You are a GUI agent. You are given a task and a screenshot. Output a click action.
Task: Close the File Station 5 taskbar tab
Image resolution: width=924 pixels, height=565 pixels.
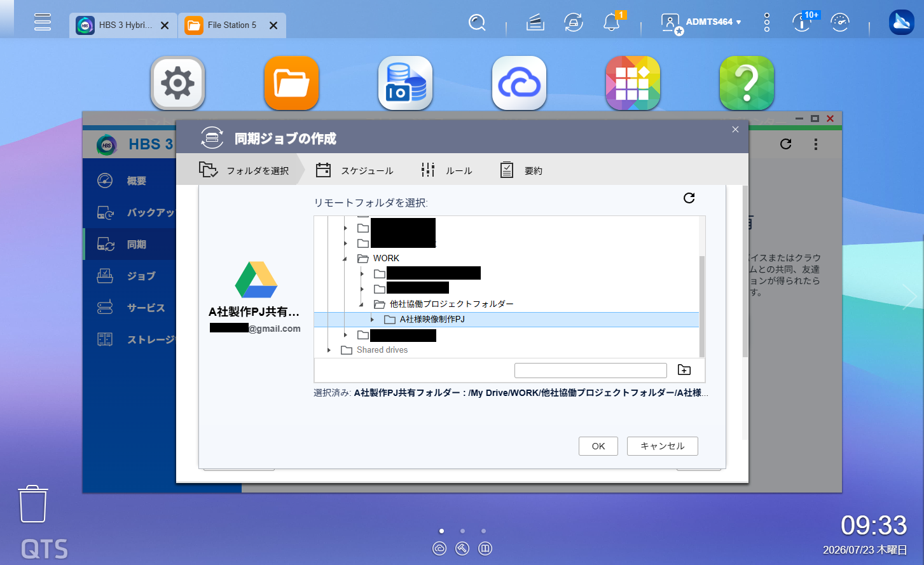click(x=273, y=25)
